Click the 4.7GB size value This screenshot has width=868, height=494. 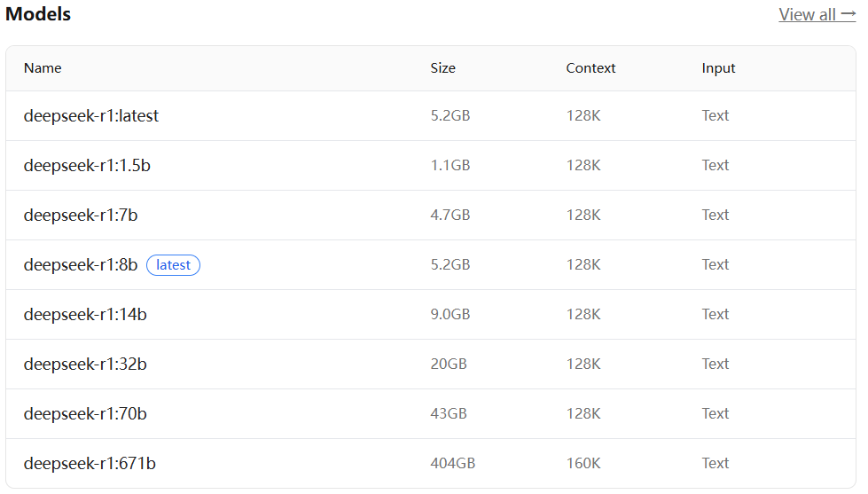[450, 215]
